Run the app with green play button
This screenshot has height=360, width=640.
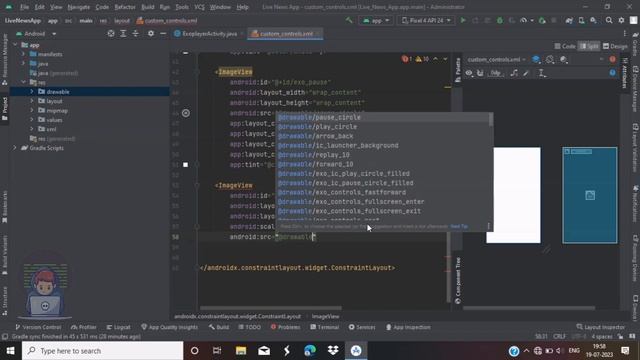(x=463, y=20)
